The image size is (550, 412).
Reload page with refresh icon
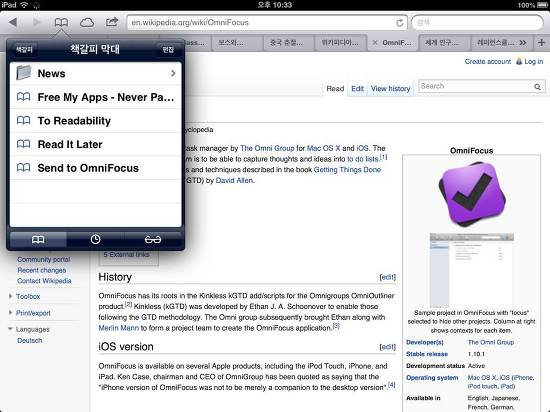tap(400, 23)
